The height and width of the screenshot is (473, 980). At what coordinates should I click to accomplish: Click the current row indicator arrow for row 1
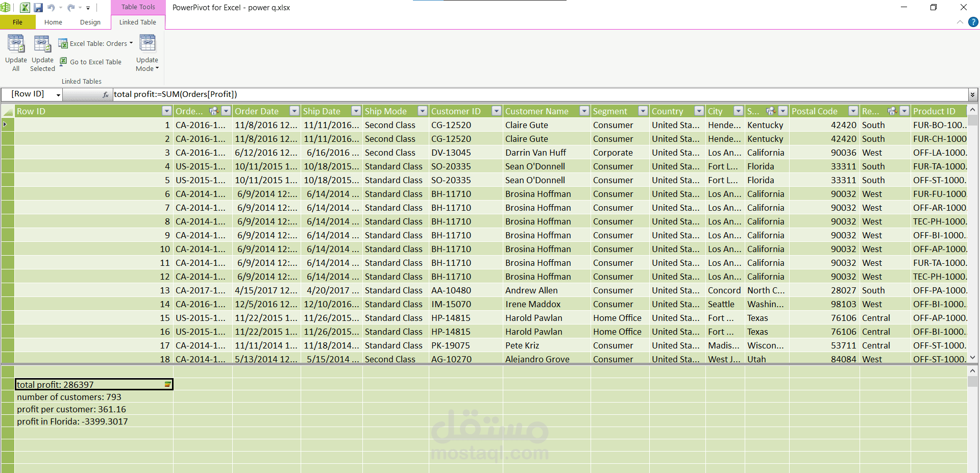(x=5, y=125)
